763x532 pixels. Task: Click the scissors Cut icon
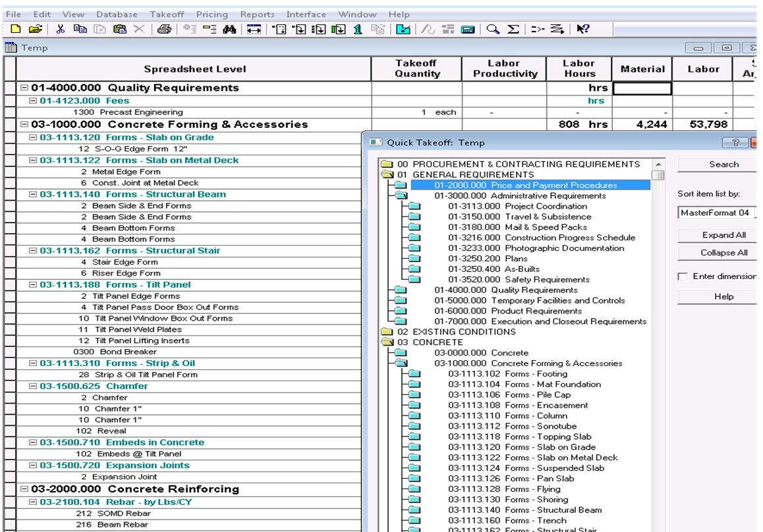(61, 27)
